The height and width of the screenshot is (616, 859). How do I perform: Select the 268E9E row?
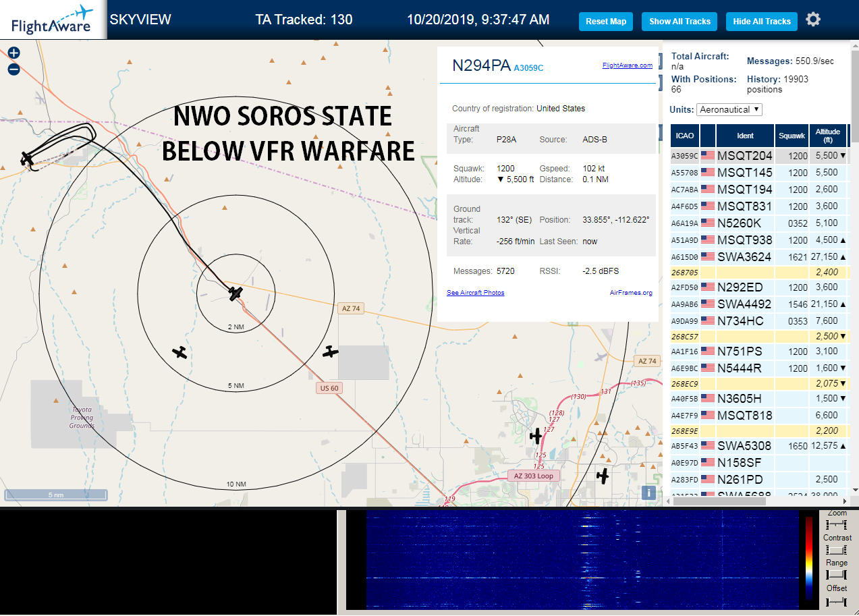click(x=759, y=430)
